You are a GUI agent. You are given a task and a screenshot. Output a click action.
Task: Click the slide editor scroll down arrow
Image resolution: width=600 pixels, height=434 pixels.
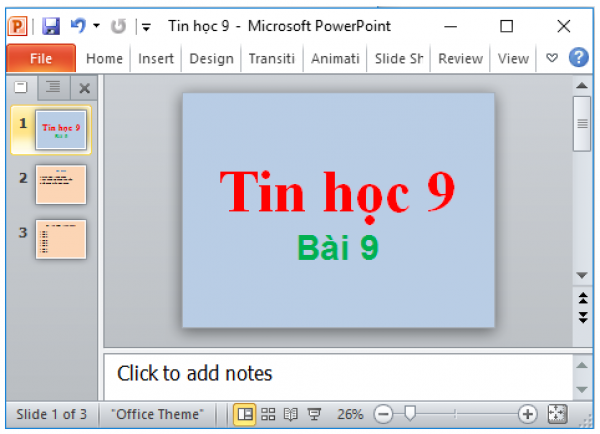[x=582, y=275]
